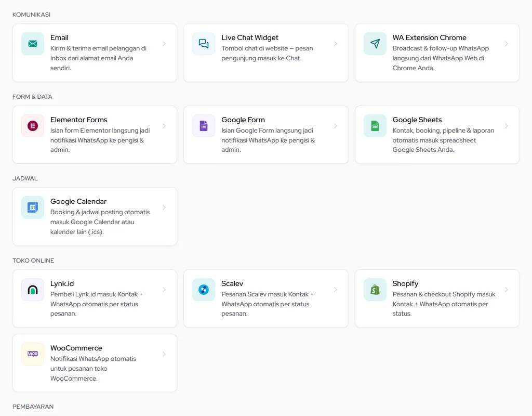Expand Google Form using its chevron

(336, 126)
